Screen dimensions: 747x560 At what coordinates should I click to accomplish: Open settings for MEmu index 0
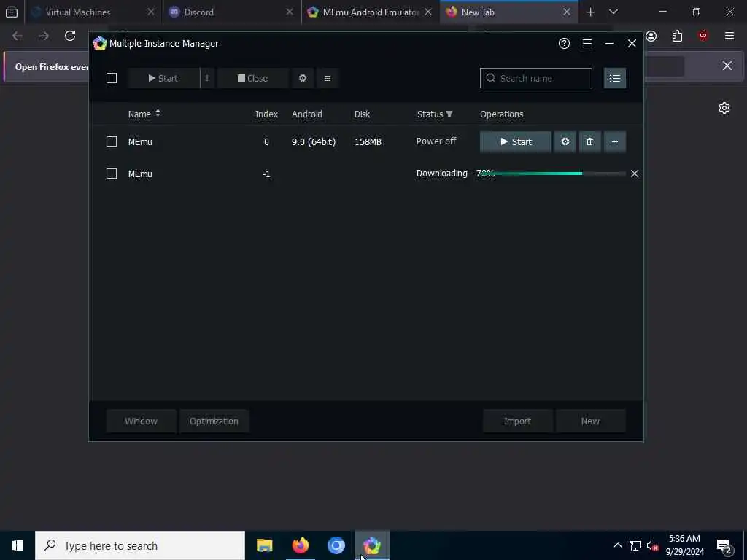pos(565,141)
